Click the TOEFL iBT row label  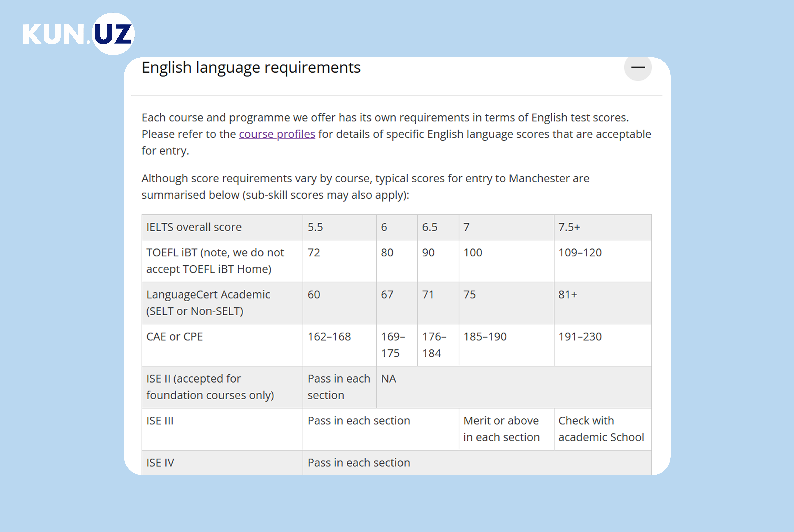215,261
